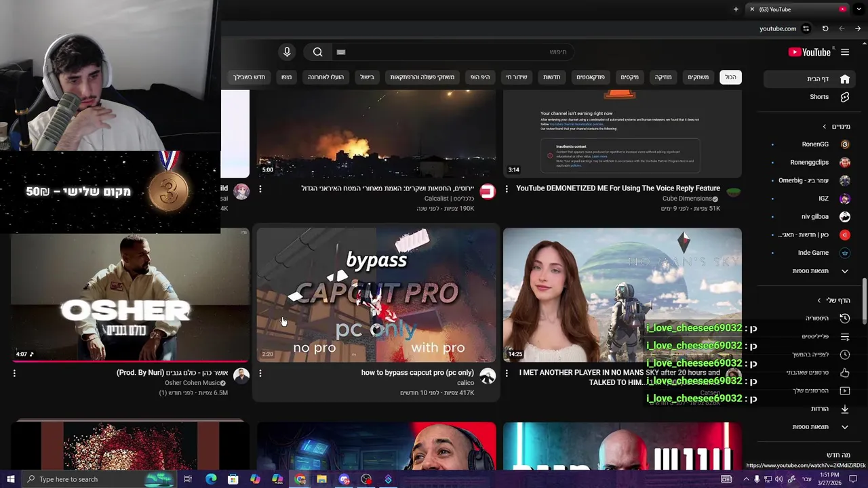
Task: Select the 'חדשות' filter chip
Action: (x=552, y=77)
